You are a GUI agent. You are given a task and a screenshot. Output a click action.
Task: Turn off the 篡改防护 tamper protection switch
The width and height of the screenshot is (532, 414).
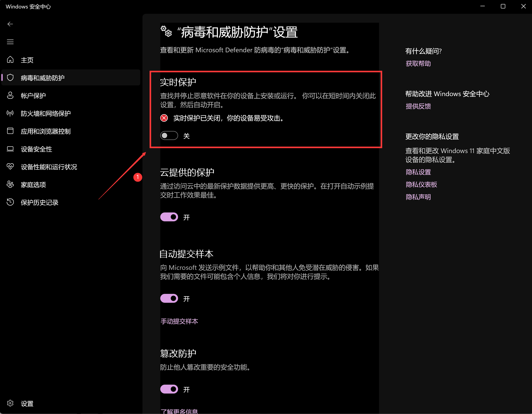[x=169, y=389]
